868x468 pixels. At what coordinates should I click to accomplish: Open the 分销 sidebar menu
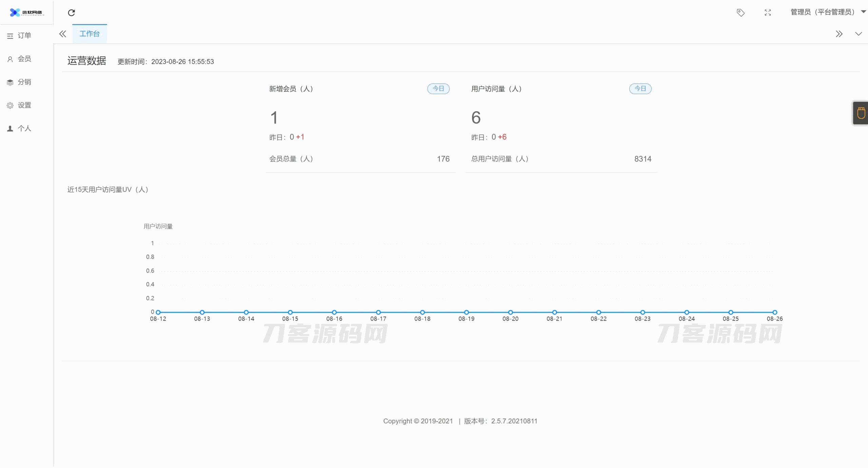pos(24,82)
